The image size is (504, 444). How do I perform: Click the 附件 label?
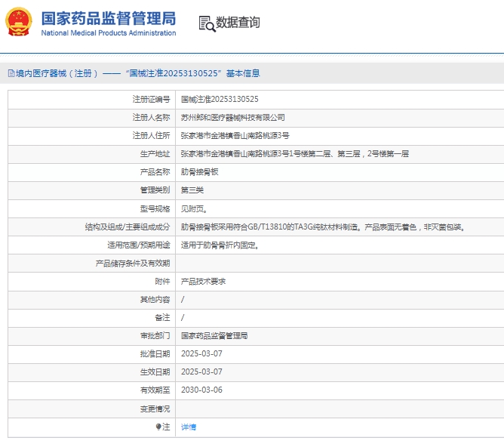click(162, 281)
